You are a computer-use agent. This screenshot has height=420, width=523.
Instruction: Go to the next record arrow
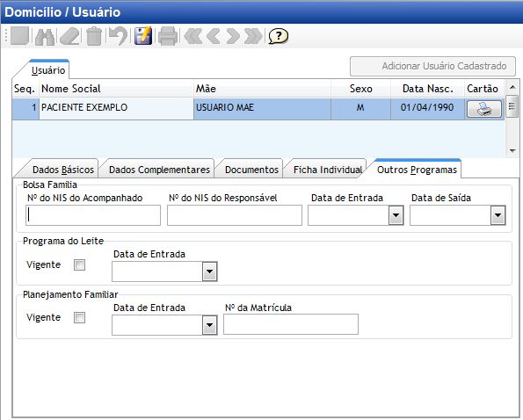tap(233, 36)
